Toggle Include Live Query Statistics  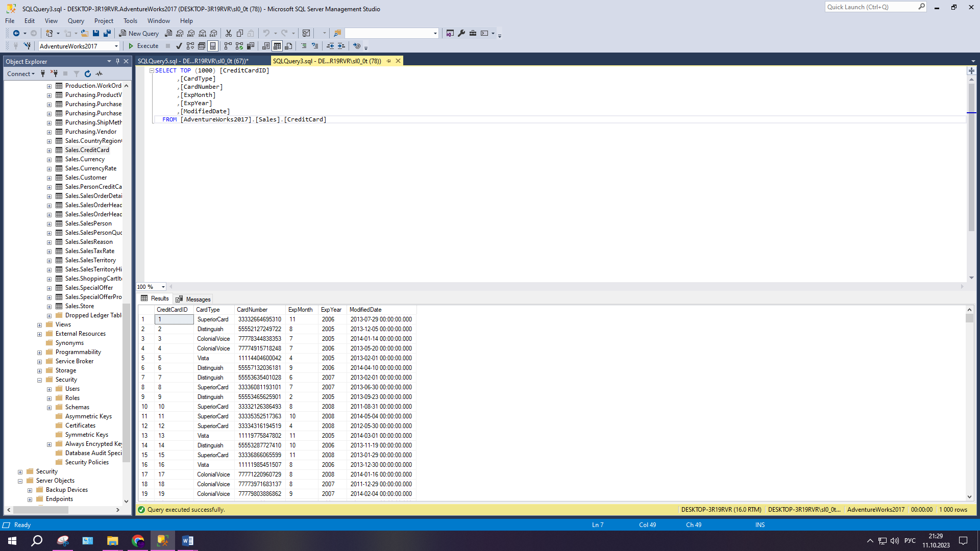click(239, 46)
